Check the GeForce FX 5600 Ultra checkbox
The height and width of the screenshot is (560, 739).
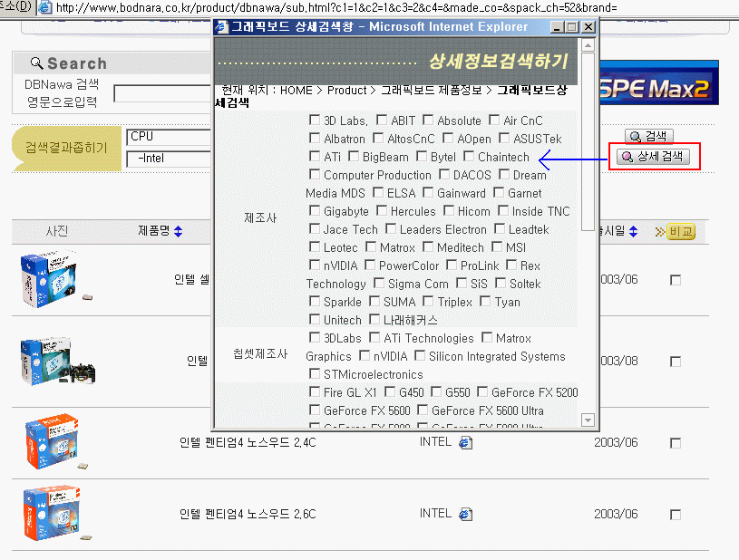pos(423,410)
